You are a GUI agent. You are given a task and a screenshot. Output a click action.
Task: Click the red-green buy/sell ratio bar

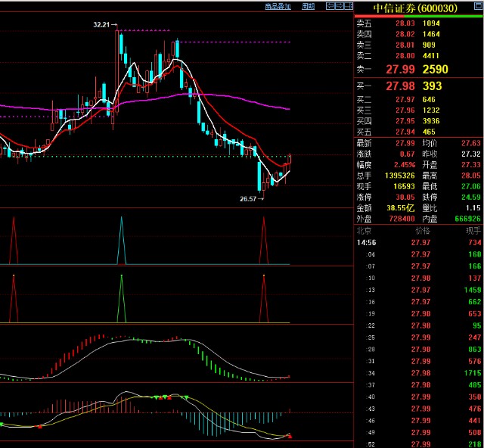(418, 16)
